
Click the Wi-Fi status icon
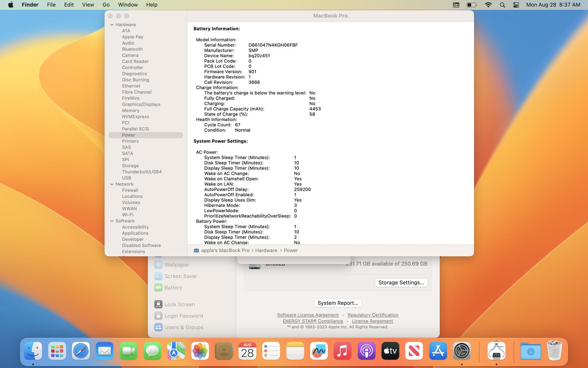[488, 5]
